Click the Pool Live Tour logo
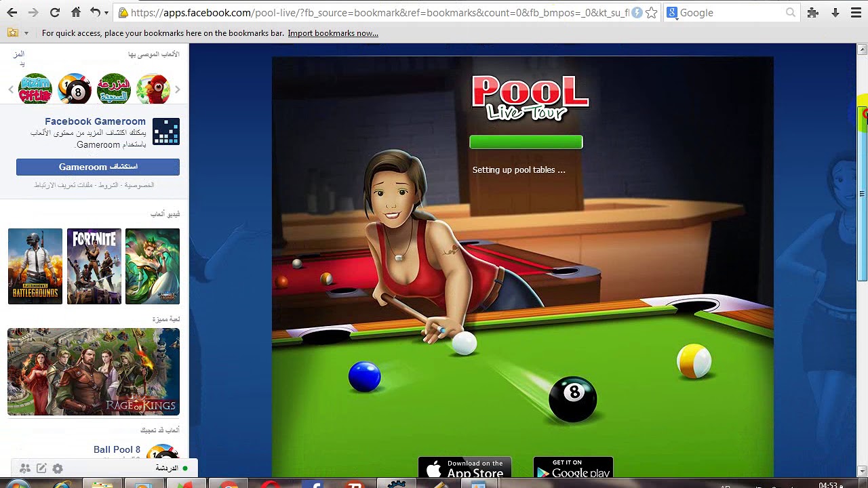Screen dimensions: 868x488 click(x=530, y=98)
